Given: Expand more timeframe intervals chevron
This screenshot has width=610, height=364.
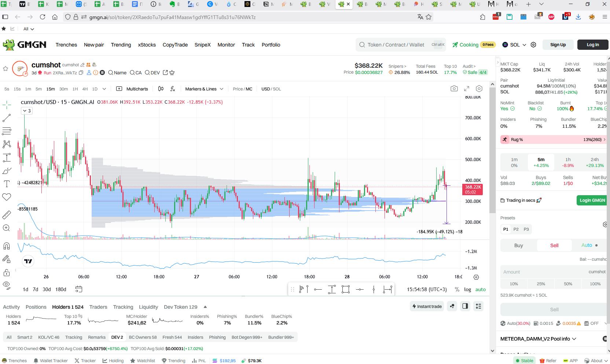Looking at the screenshot, I should coord(104,89).
